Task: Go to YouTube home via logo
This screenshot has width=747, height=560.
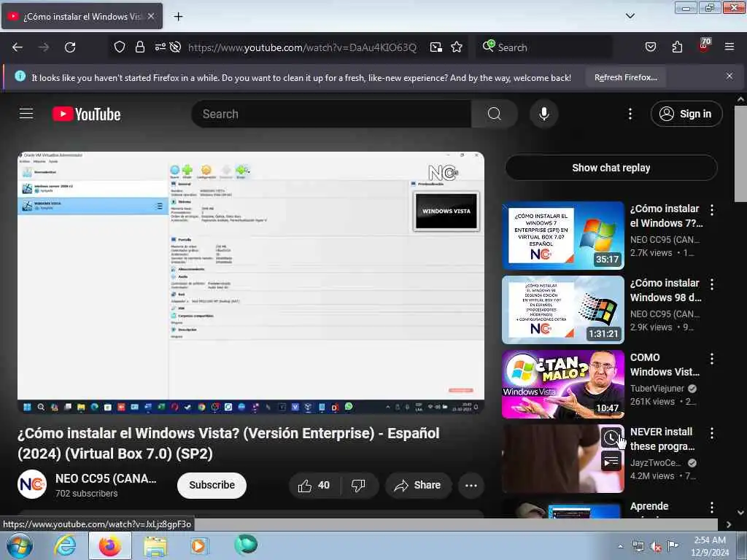Action: (x=86, y=114)
